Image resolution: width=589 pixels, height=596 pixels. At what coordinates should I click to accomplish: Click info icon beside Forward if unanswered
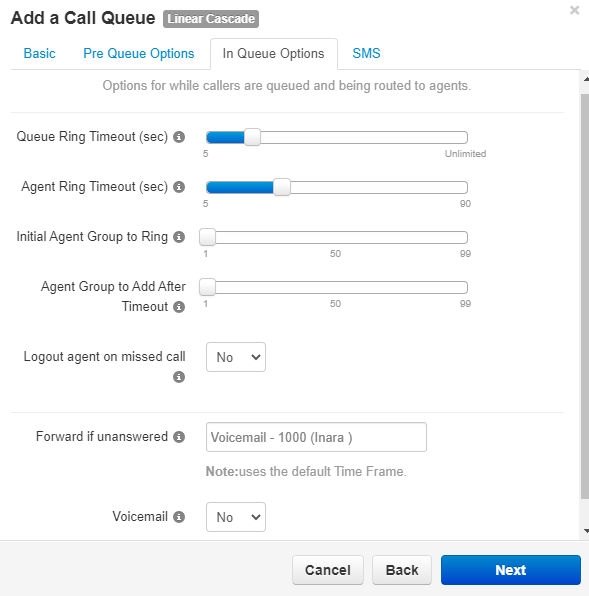pyautogui.click(x=179, y=437)
